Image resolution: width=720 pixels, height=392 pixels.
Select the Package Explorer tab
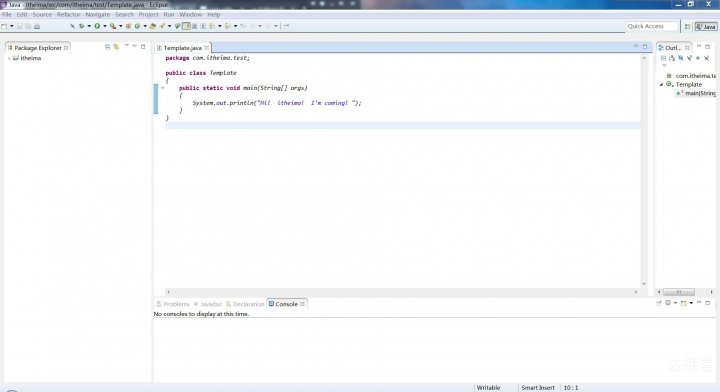[x=38, y=48]
